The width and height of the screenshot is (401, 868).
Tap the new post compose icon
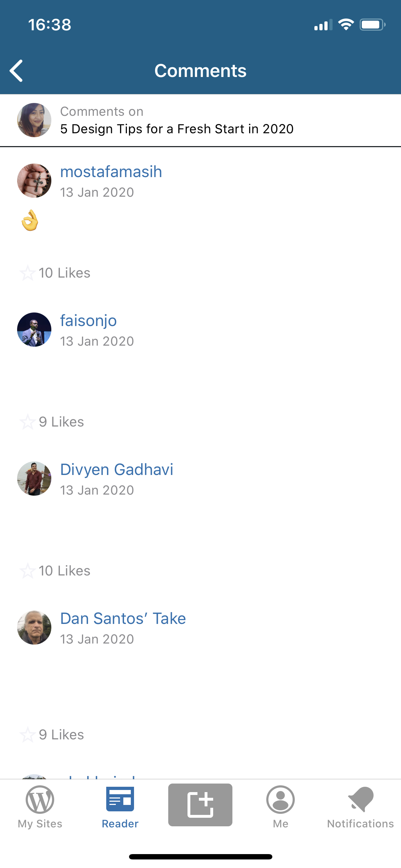point(200,805)
